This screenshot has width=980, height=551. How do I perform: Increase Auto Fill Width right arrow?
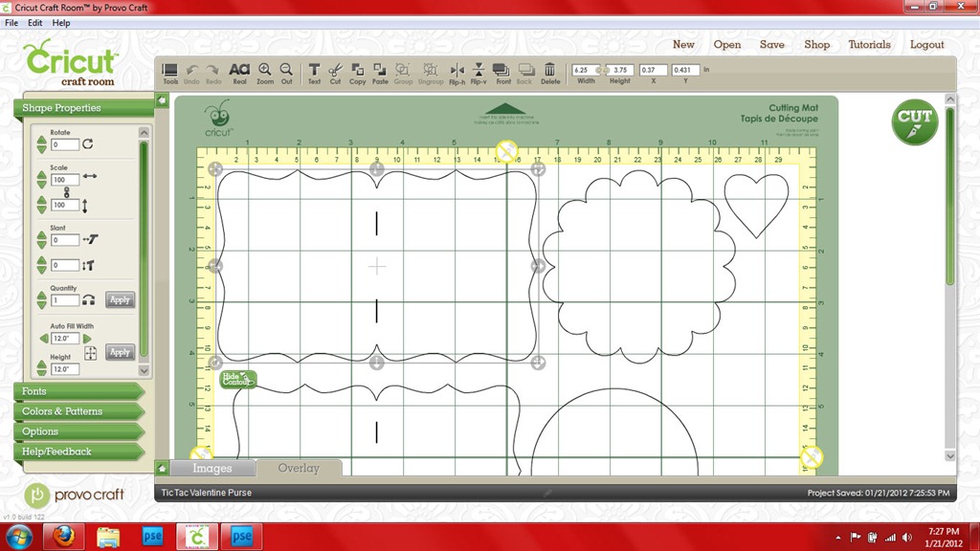(x=87, y=339)
